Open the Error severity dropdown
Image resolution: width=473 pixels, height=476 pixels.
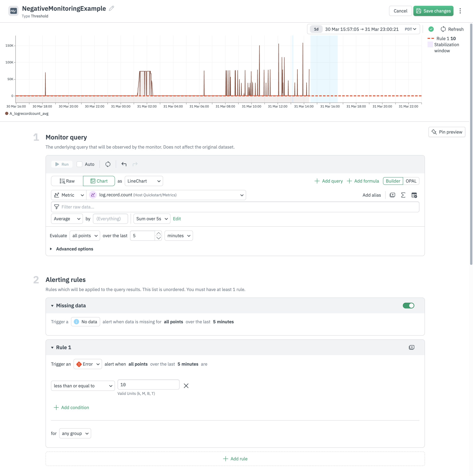pyautogui.click(x=88, y=364)
